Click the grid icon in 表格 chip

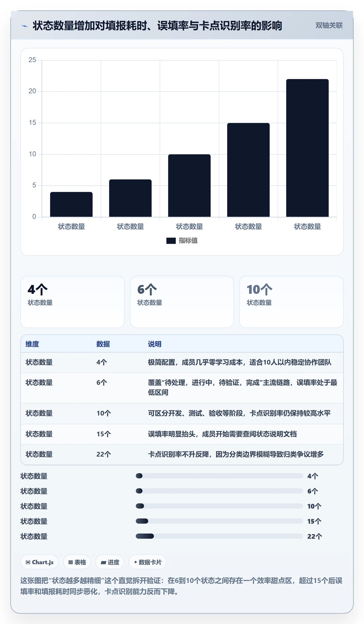(x=70, y=562)
